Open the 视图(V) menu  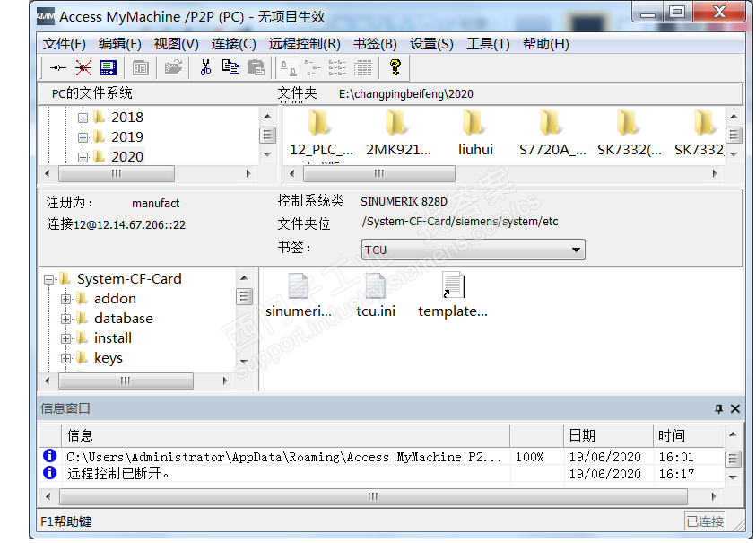[x=176, y=44]
